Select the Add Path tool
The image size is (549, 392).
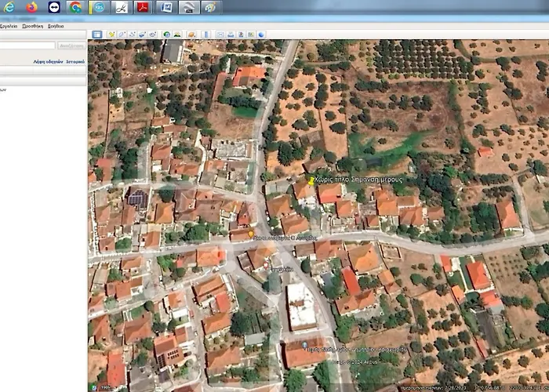(x=133, y=34)
